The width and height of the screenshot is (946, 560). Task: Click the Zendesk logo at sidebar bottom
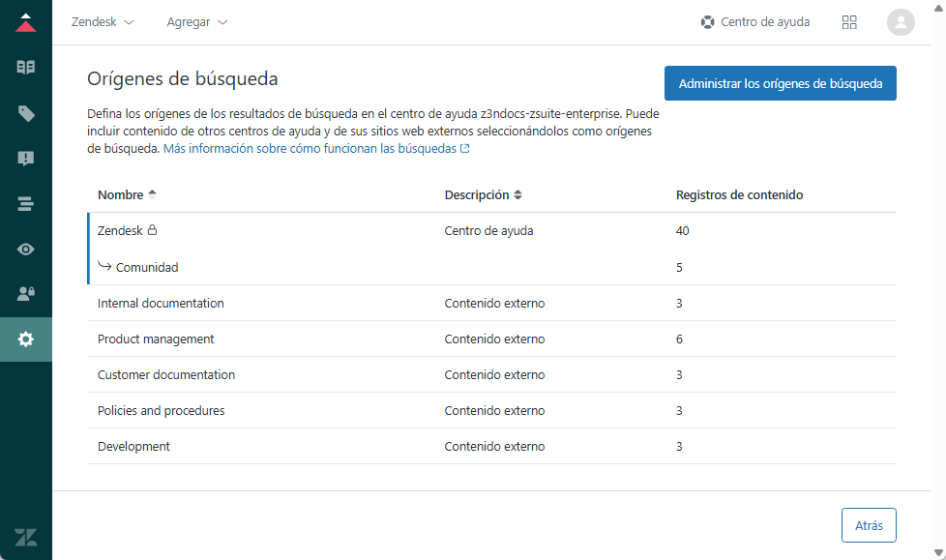coord(26,538)
